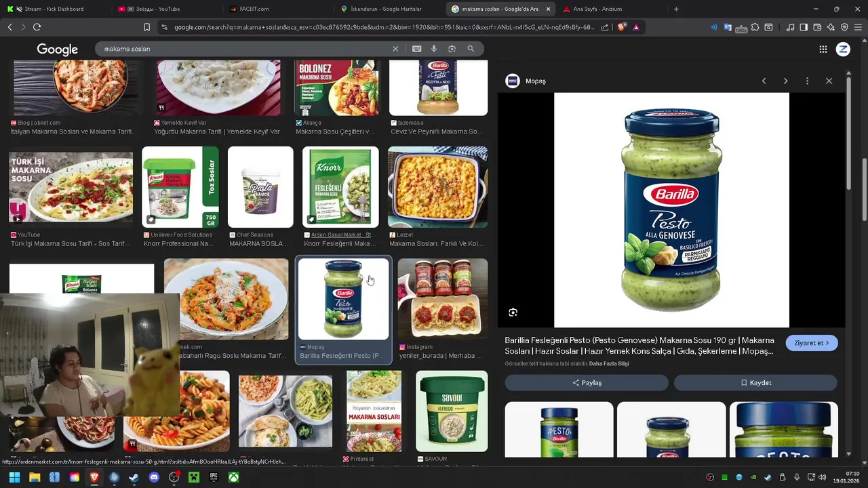Open a new browser tab with plus

[676, 9]
